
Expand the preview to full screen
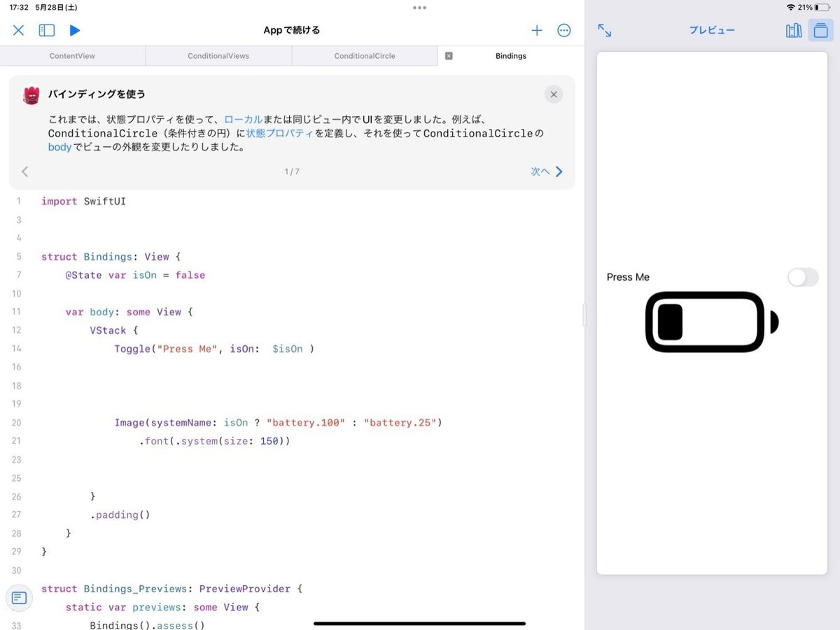pyautogui.click(x=605, y=30)
